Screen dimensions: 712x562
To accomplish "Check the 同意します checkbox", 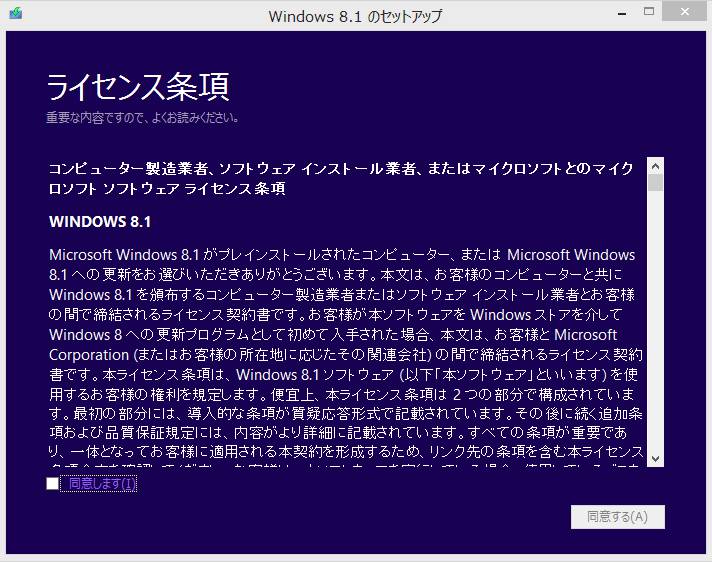I will point(52,484).
